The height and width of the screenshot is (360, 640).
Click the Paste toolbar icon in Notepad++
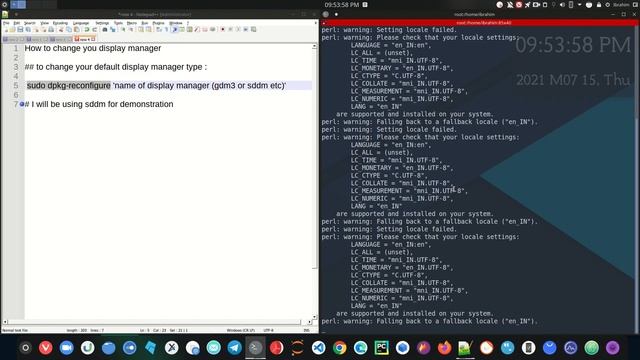(77, 29)
